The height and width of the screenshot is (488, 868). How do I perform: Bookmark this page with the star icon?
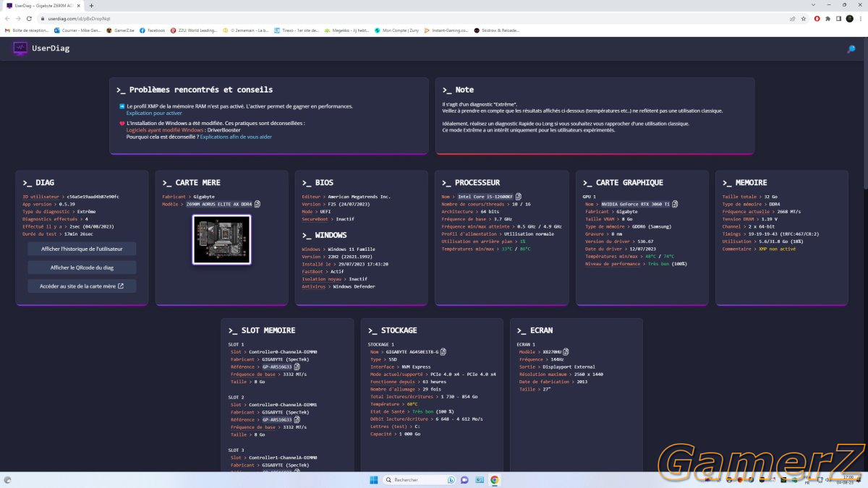coord(804,18)
